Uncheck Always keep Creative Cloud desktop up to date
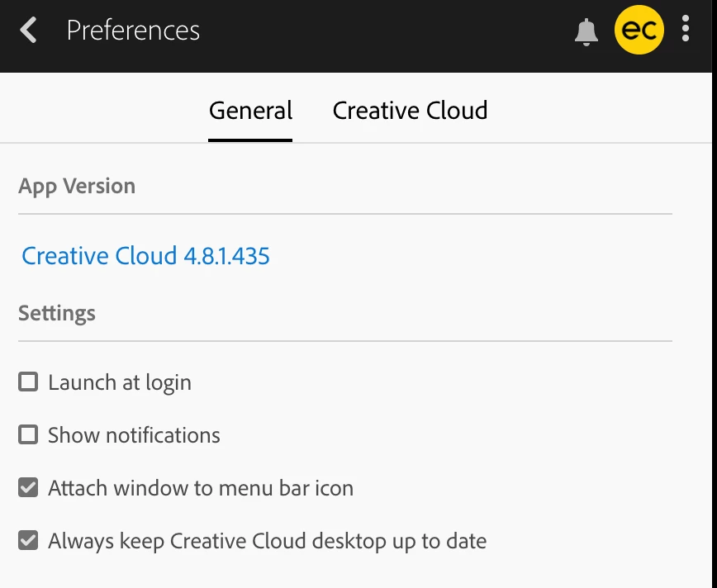717x588 pixels. [28, 540]
